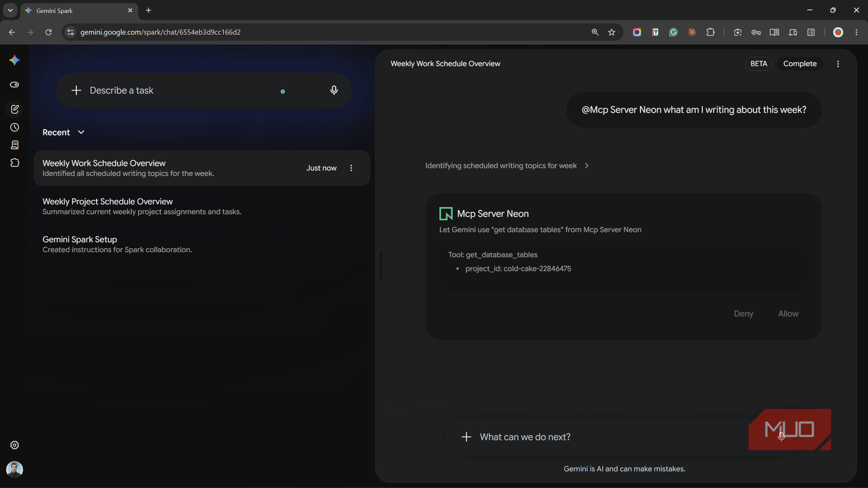Image resolution: width=868 pixels, height=488 pixels.
Task: Expand Identifying scheduled writing topics for week
Action: (x=507, y=166)
